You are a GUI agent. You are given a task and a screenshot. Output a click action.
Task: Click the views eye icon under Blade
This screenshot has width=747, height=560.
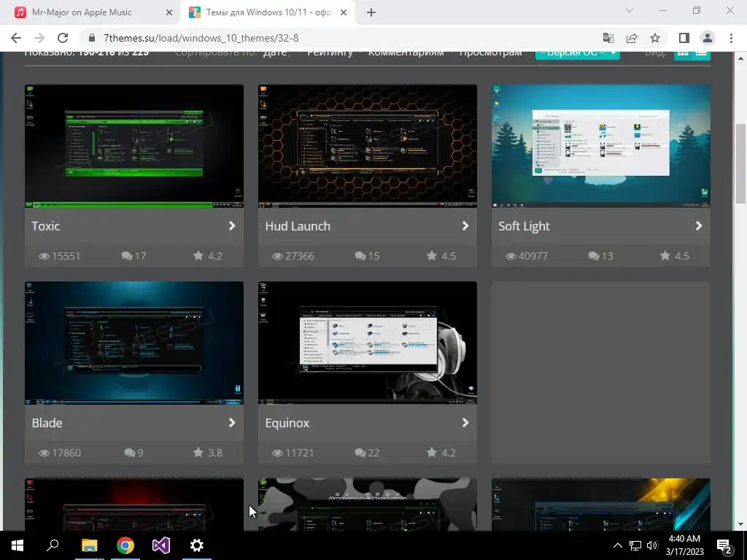coord(44,453)
